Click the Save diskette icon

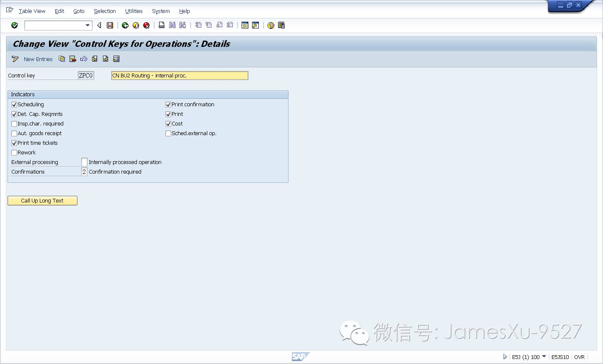110,26
